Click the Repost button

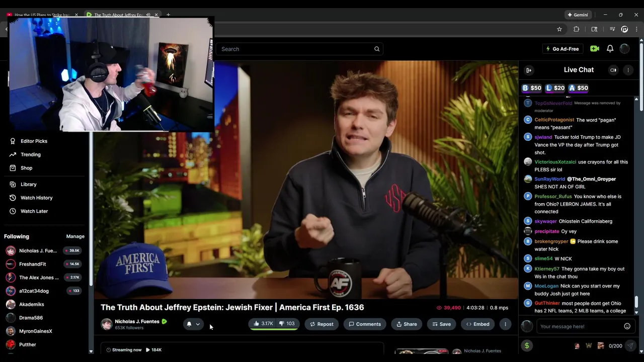(321, 324)
